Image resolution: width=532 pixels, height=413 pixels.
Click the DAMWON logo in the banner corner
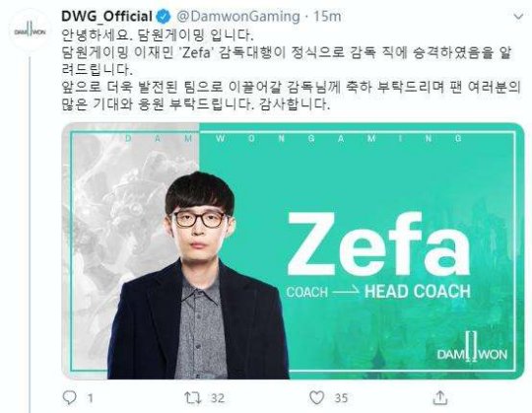472,352
